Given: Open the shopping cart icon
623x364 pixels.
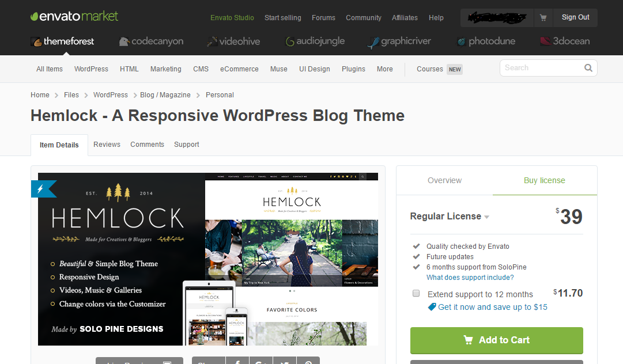Looking at the screenshot, I should [543, 17].
